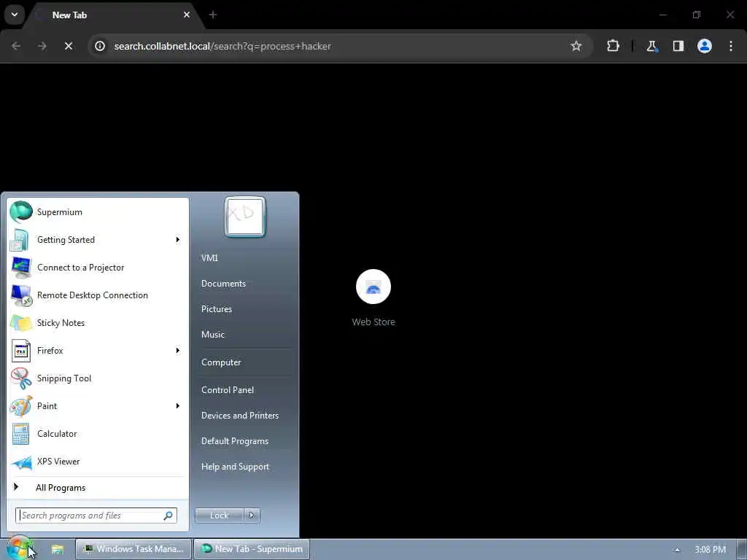Open the browser profile avatar
This screenshot has width=747, height=560.
pyautogui.click(x=704, y=46)
